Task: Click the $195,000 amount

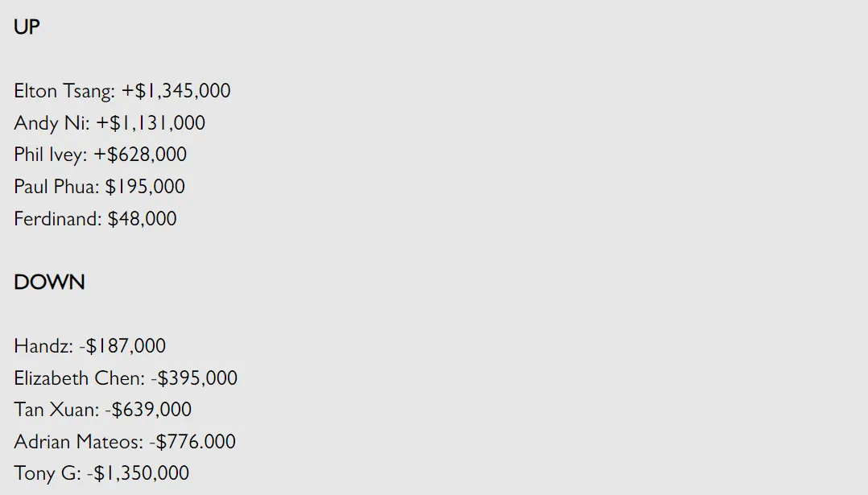Action: (x=145, y=187)
